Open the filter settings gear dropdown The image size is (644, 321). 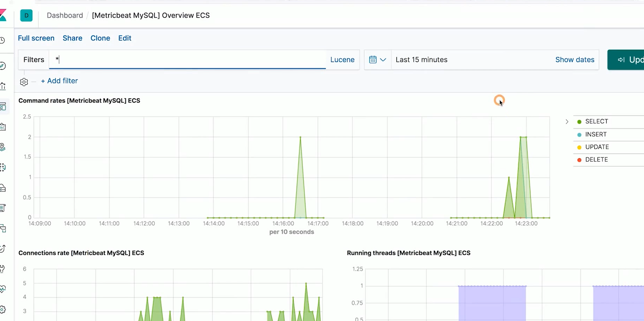tap(24, 82)
